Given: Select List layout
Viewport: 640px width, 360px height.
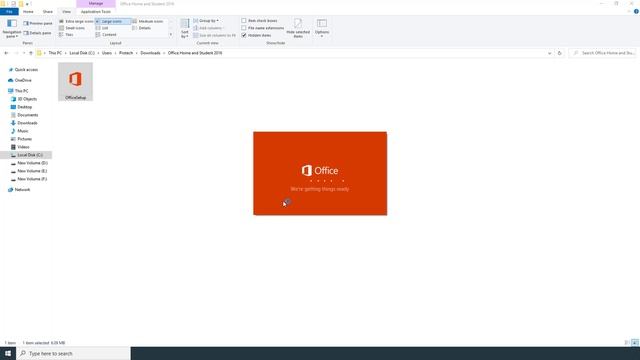Looking at the screenshot, I should (102, 28).
